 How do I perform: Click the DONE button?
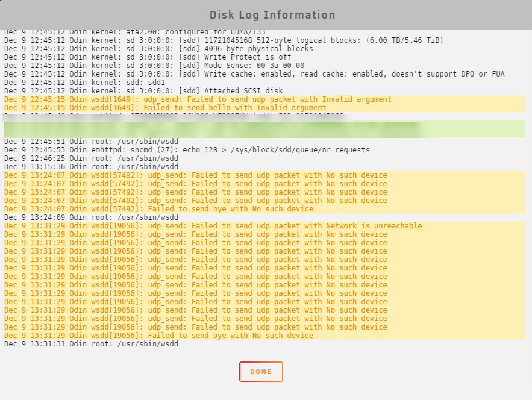(261, 372)
